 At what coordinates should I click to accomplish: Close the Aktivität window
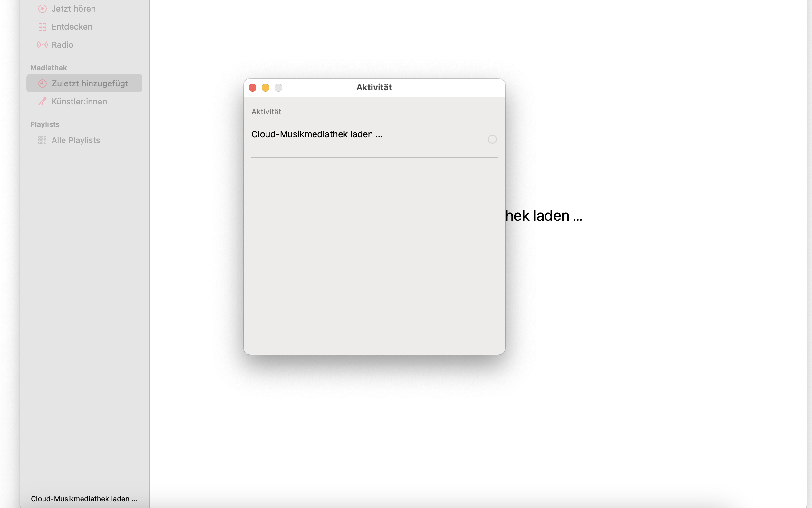(x=253, y=88)
